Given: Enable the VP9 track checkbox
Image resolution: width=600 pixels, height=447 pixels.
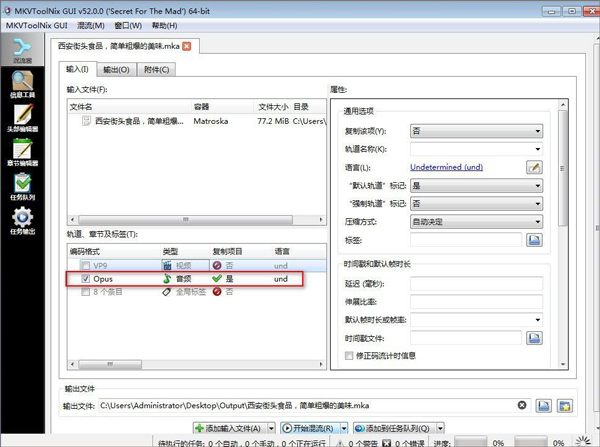Looking at the screenshot, I should coord(86,265).
